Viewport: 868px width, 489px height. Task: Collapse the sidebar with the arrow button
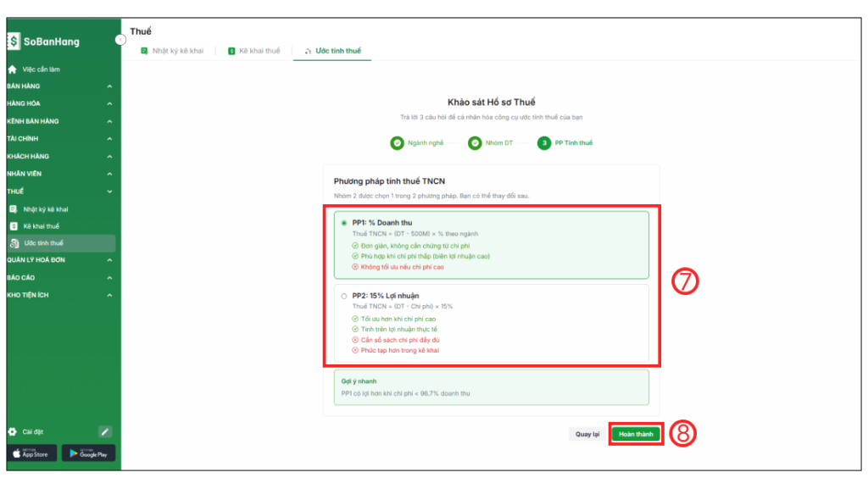(x=120, y=39)
